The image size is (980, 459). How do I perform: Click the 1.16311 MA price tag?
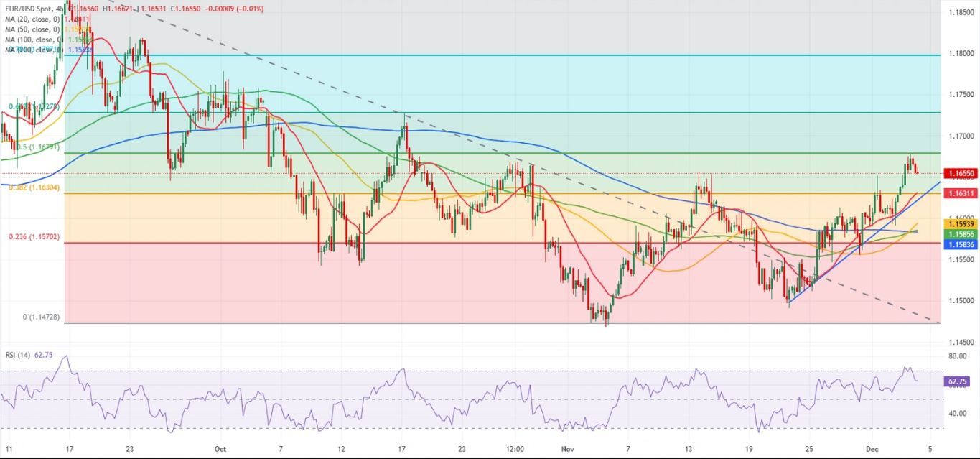coord(959,193)
